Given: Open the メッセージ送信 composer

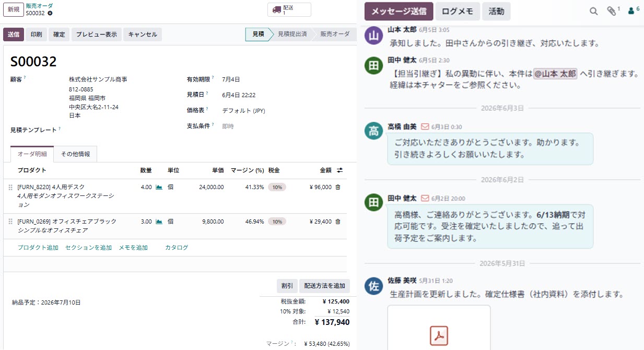Looking at the screenshot, I should tap(399, 11).
